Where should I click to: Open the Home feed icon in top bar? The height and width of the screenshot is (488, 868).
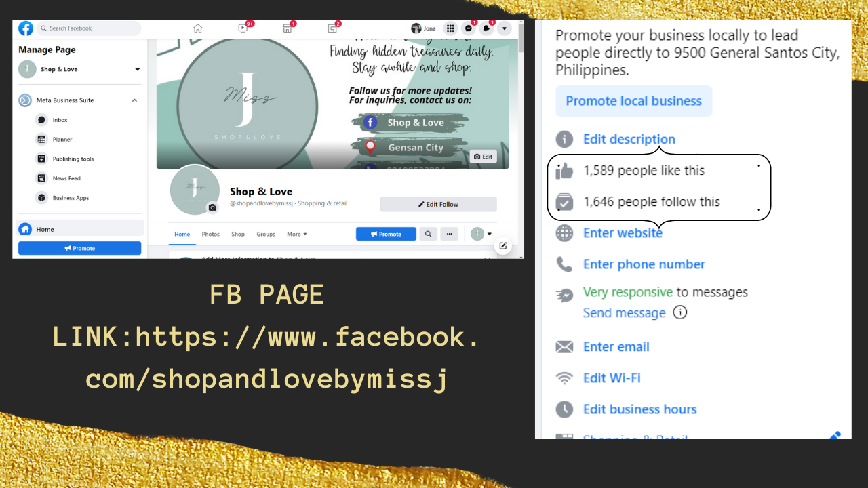[x=198, y=28]
